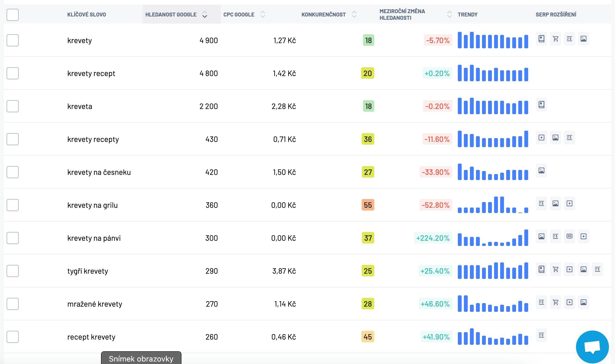615x364 pixels.
Task: Click the shopping cart icon in mražené krevety row
Action: [555, 302]
